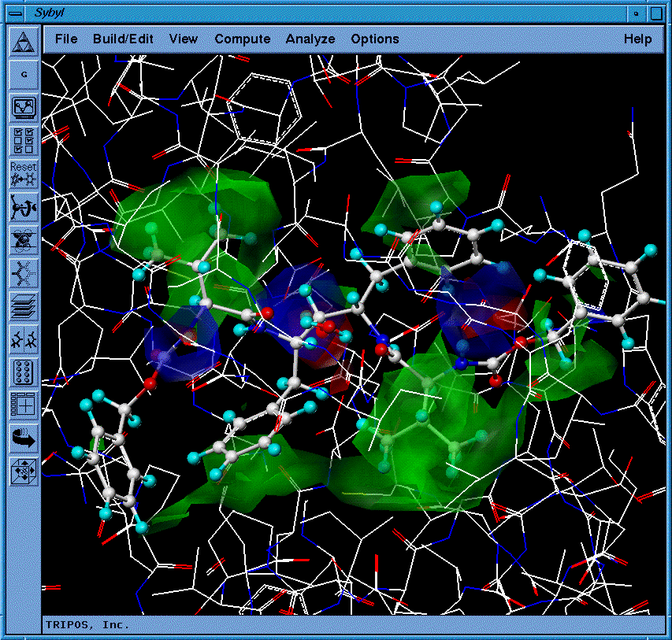Open the Compute menu

[243, 39]
